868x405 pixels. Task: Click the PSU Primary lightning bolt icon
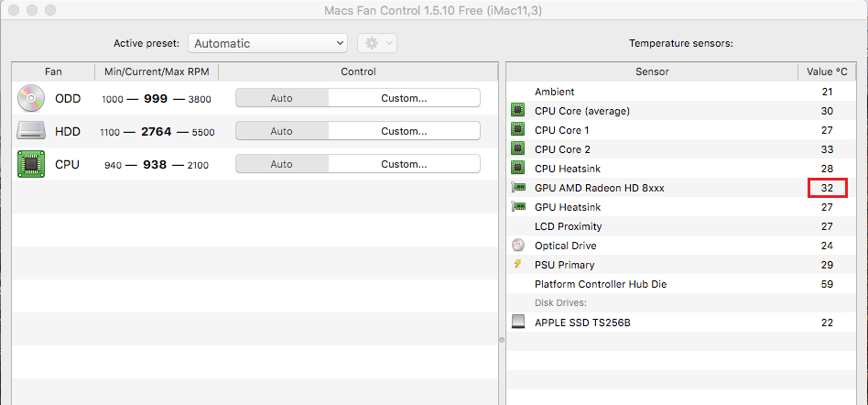click(x=519, y=265)
